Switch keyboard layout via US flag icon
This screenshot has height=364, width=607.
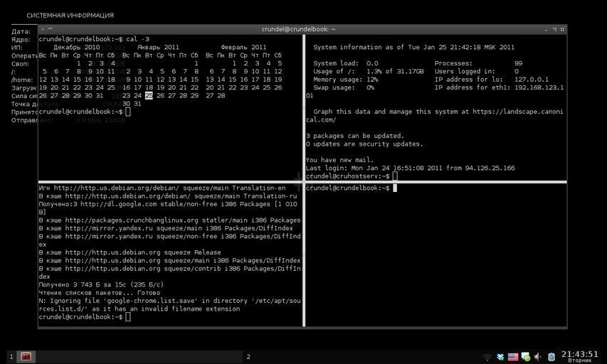[512, 357]
